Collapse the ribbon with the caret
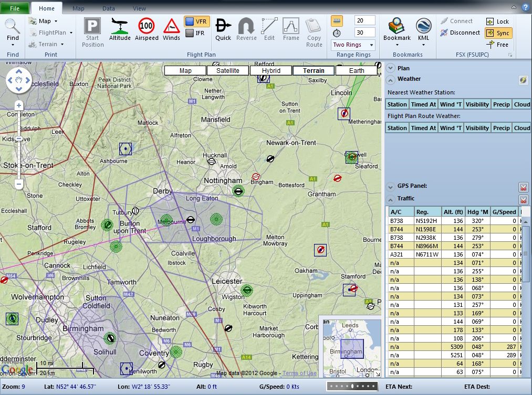Image resolution: width=532 pixels, height=395 pixels. (514, 7)
